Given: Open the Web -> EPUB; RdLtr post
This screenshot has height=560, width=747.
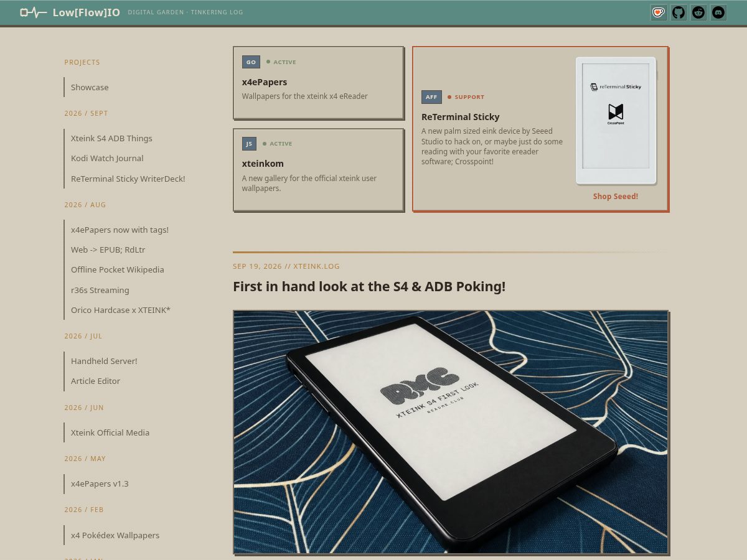Looking at the screenshot, I should (x=108, y=250).
